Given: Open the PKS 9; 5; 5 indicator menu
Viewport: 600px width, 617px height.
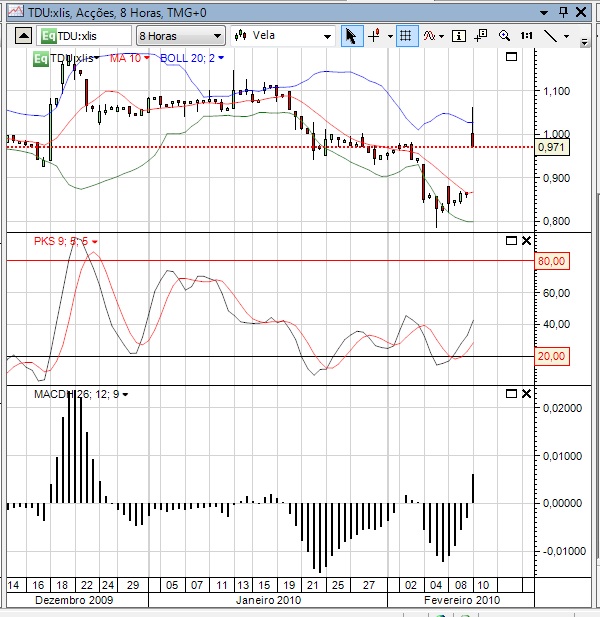Looking at the screenshot, I should pos(65,241).
